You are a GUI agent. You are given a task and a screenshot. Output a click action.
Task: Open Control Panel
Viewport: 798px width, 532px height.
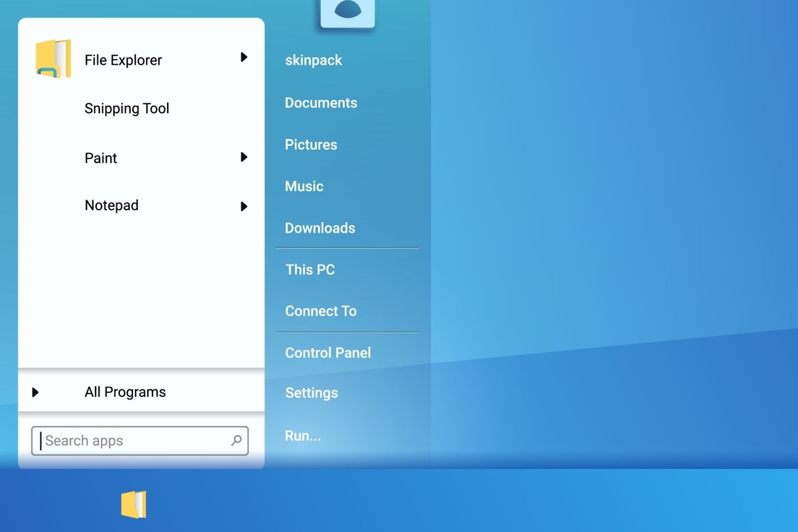(328, 352)
